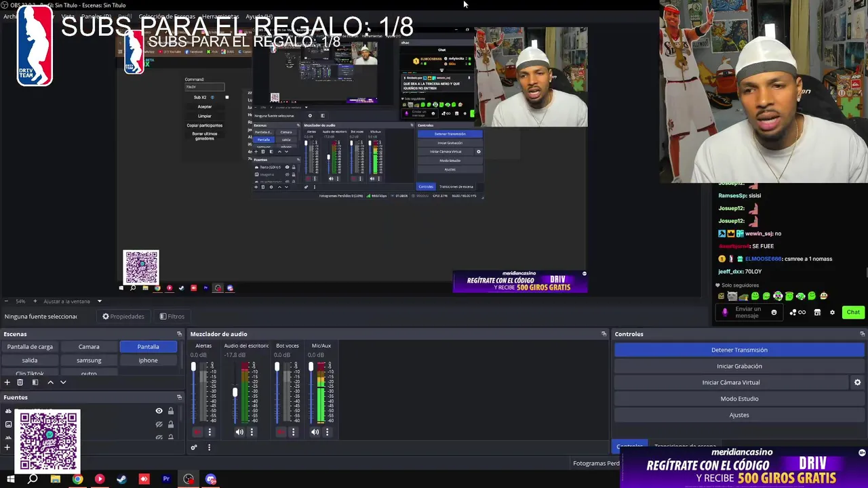Enable Modo Estudio button
868x488 pixels.
739,399
